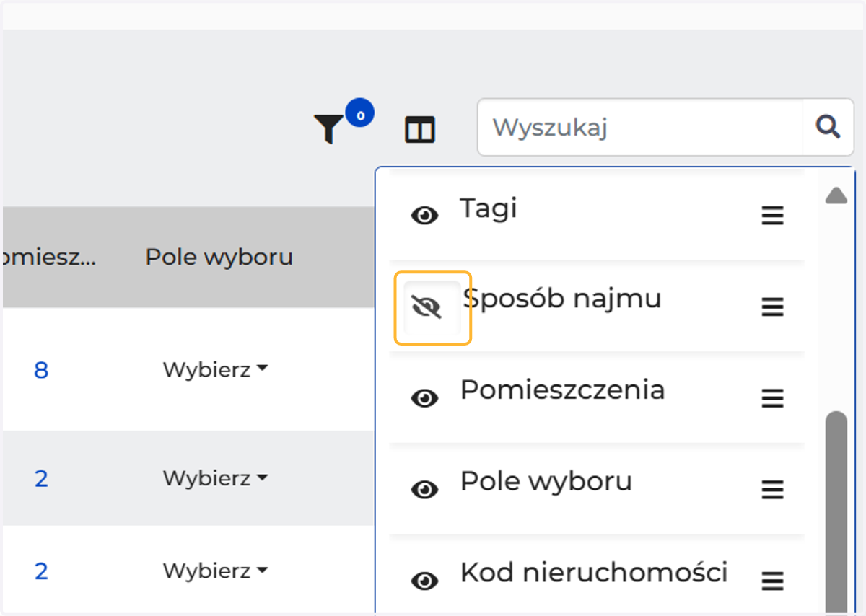Image resolution: width=866 pixels, height=616 pixels.
Task: Click the scrollbar up arrow
Action: click(x=836, y=195)
